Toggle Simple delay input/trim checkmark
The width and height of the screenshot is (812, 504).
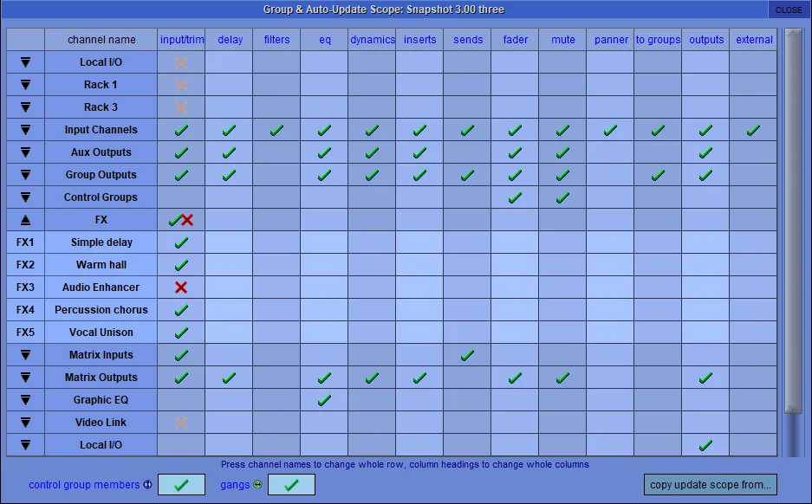[x=182, y=242]
